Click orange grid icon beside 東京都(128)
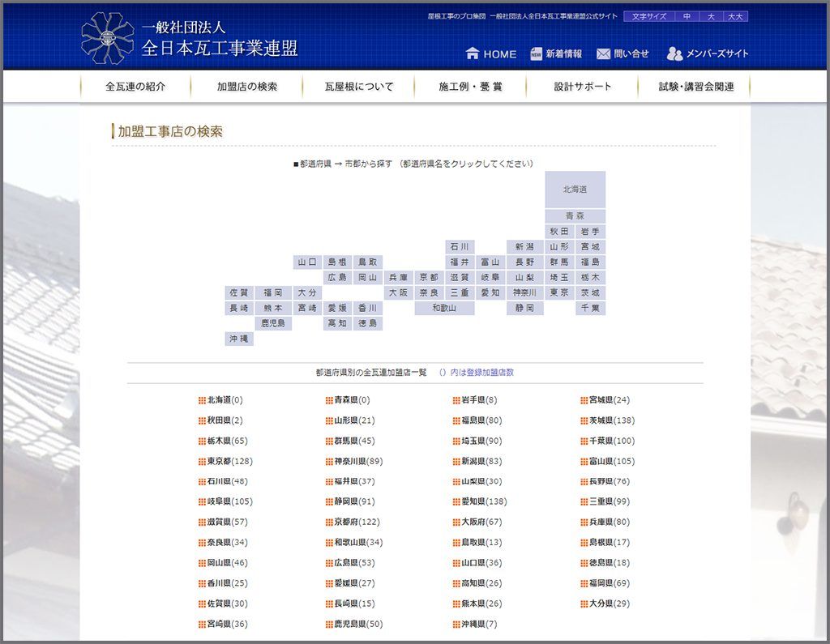Image resolution: width=830 pixels, height=644 pixels. click(x=202, y=462)
